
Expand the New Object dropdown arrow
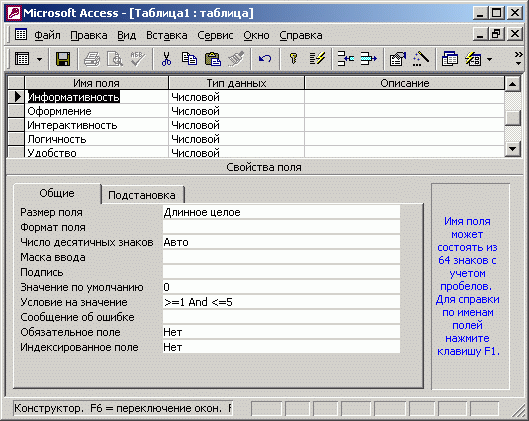pos(490,60)
